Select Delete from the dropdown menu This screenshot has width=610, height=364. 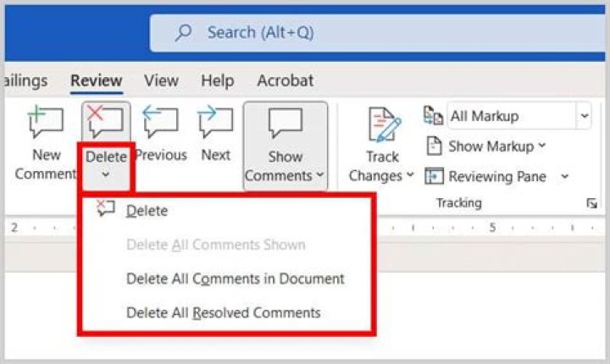click(147, 211)
